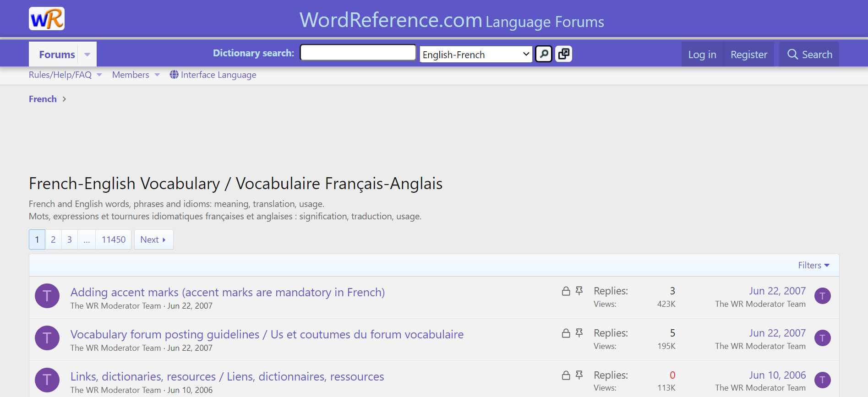The image size is (868, 397).
Task: Open author avatar beside Links, dictionaries, resources title
Action: tap(47, 380)
